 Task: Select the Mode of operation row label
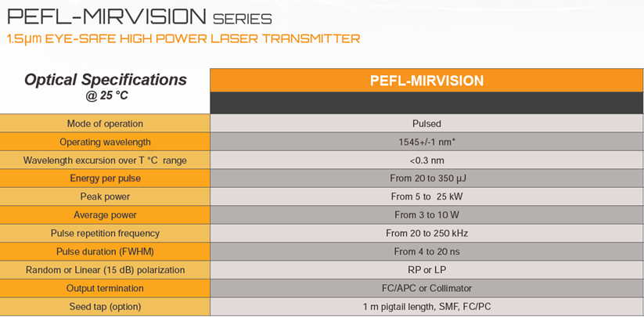[105, 124]
